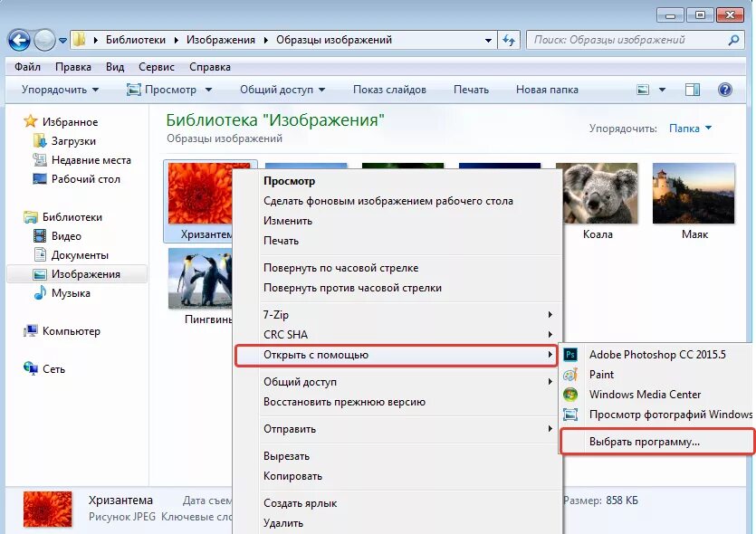Focus the search box 'Поиск: Образцы изображений'

click(x=636, y=40)
